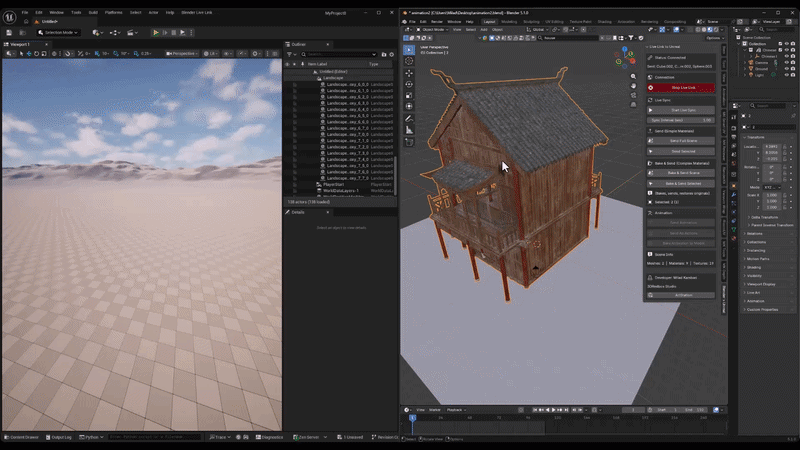Viewport: 800px width, 450px height.
Task: Open Unreal Selection Mode dropdown
Action: [58, 33]
